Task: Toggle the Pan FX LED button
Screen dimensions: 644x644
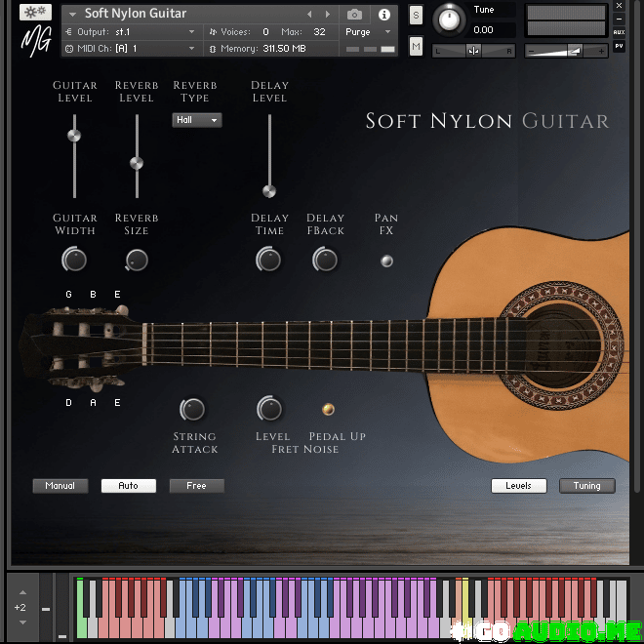Action: pos(386,261)
